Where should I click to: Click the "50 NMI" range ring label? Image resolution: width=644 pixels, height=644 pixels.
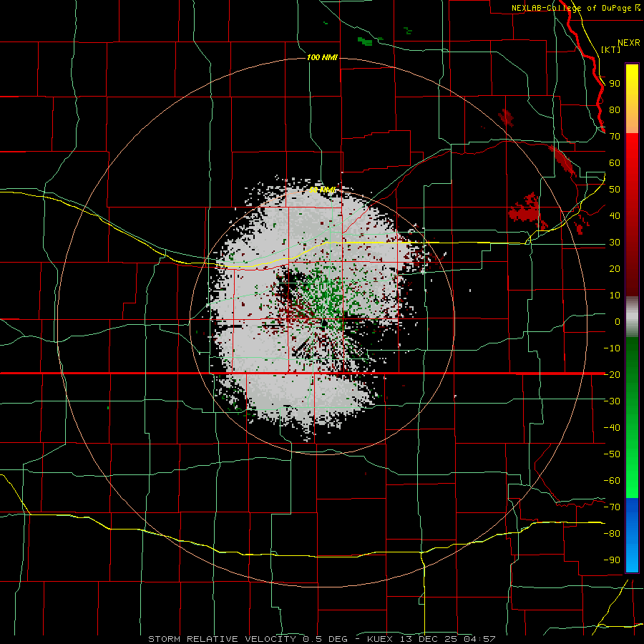(322, 190)
